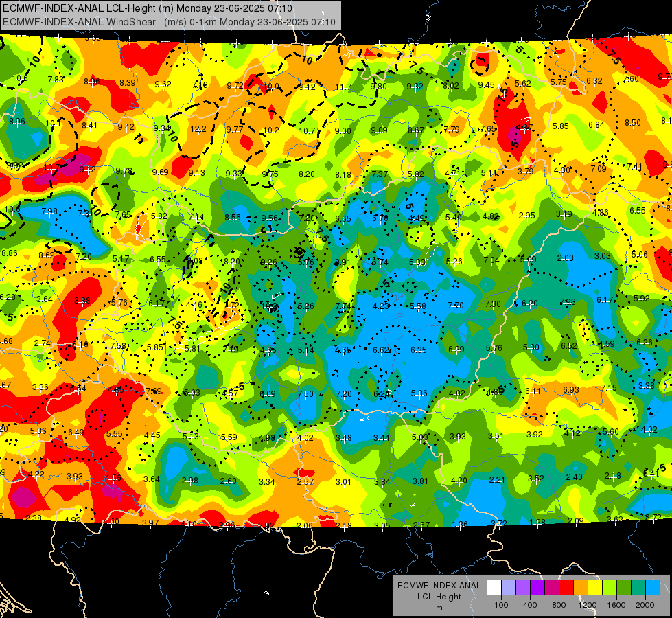
Task: Select the red legend color swatch
Action: [x=566, y=588]
